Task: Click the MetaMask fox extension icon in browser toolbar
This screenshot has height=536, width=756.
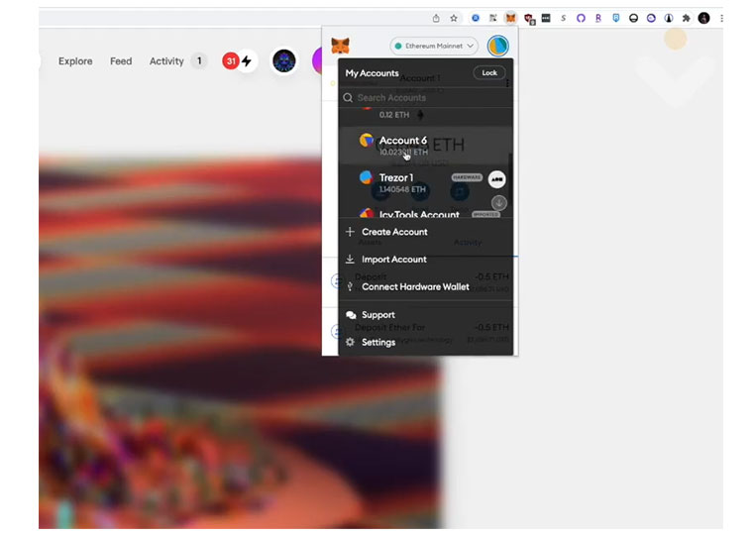Action: point(510,18)
